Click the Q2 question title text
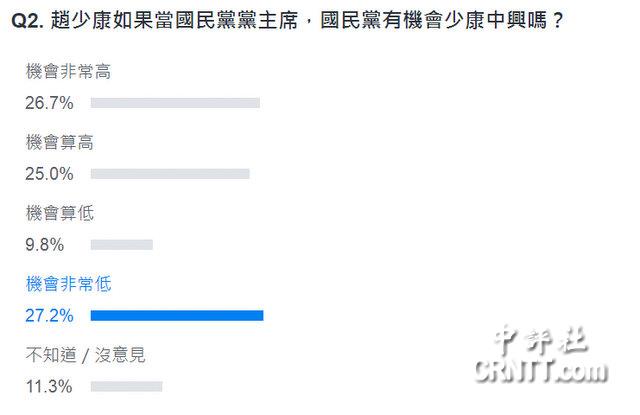Screen dimensions: 640x415 point(287,20)
